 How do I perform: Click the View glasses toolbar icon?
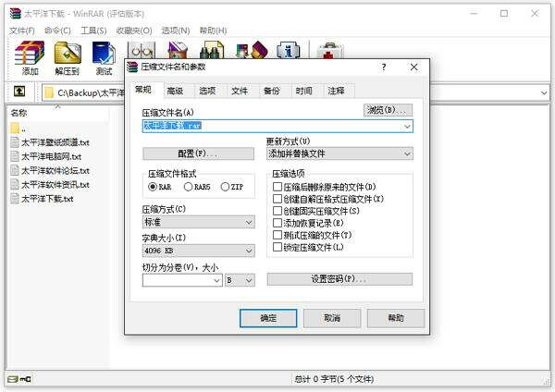click(142, 50)
